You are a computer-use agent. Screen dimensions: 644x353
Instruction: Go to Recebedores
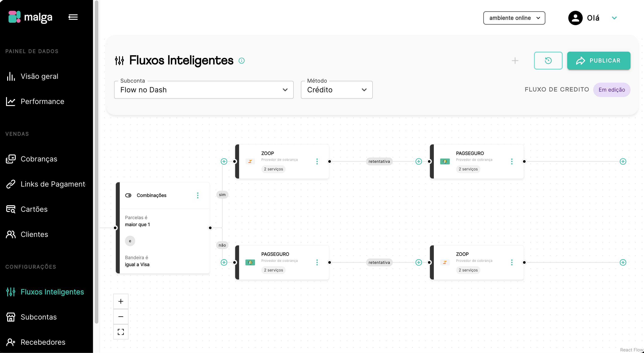43,342
